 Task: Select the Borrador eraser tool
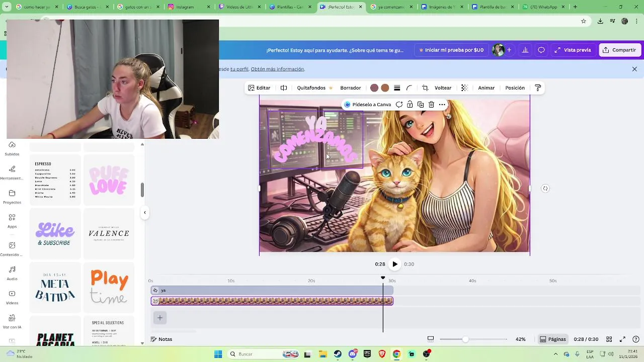click(351, 88)
